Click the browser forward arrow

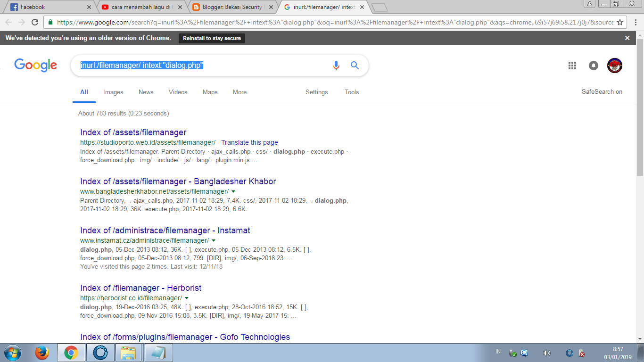(22, 22)
